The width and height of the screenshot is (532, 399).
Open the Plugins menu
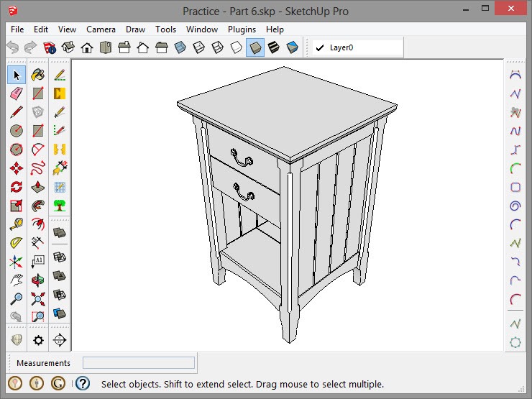click(242, 29)
